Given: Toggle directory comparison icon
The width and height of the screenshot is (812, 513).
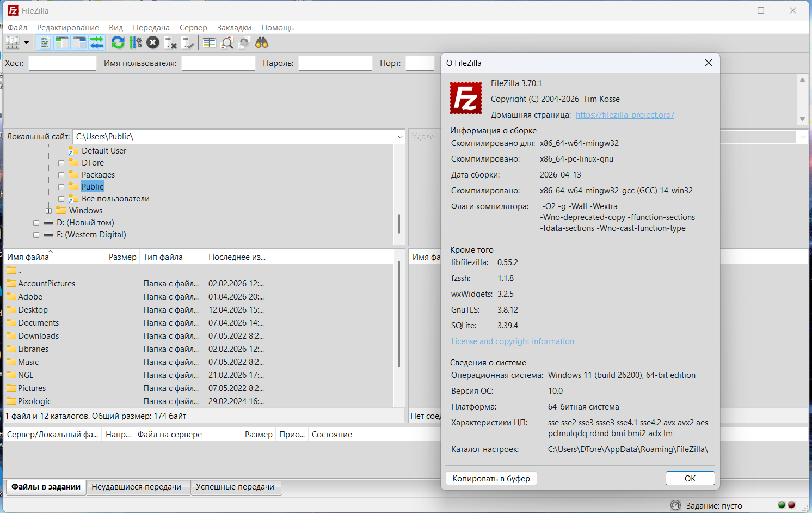Looking at the screenshot, I should click(227, 42).
